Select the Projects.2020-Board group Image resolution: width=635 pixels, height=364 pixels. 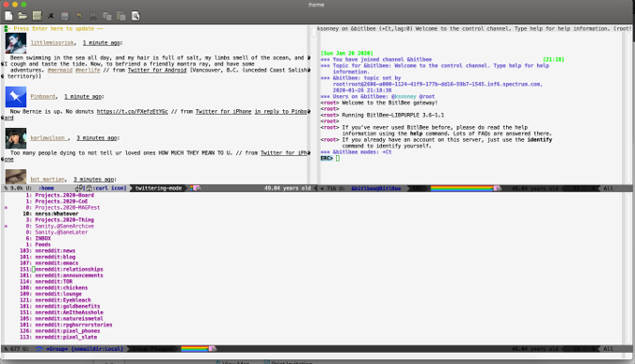[64, 195]
